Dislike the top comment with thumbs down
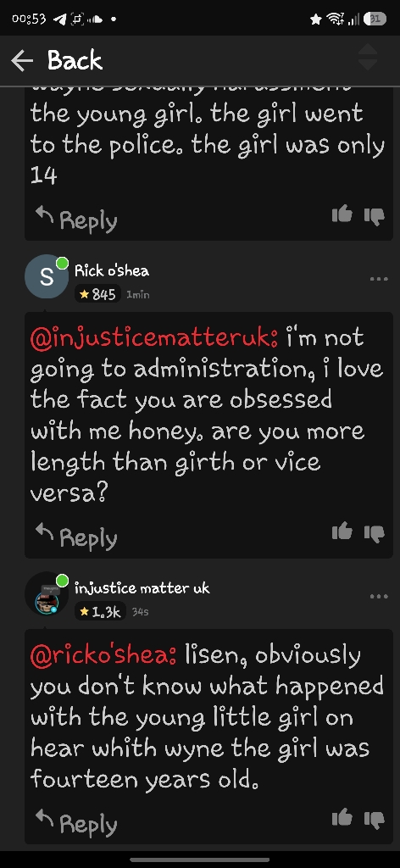The height and width of the screenshot is (868, 400). pyautogui.click(x=375, y=216)
